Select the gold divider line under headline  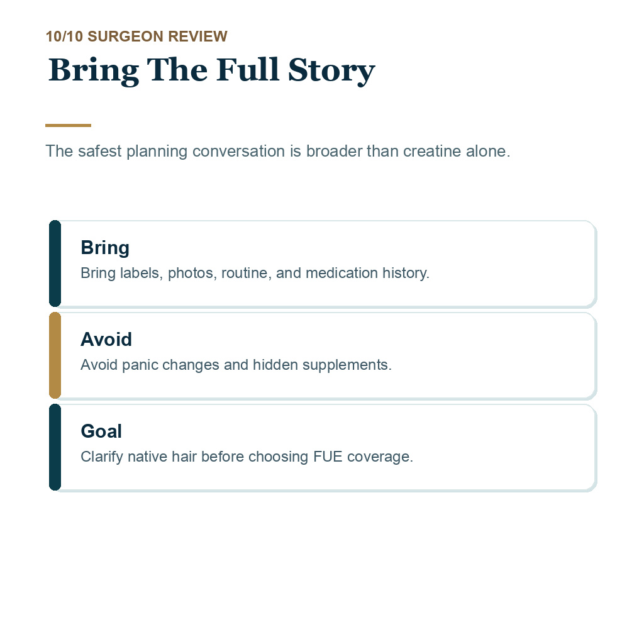pyautogui.click(x=68, y=125)
